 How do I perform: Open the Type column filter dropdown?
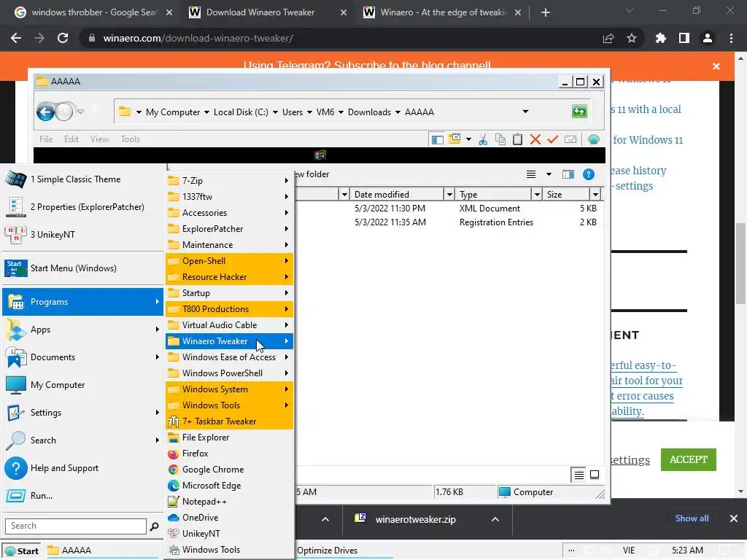click(537, 194)
